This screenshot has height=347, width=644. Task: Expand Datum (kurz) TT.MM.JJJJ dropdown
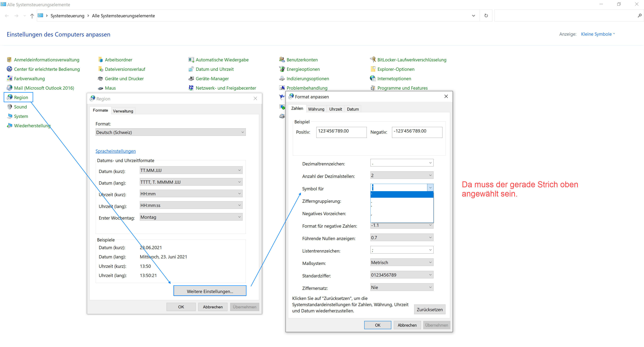click(x=191, y=170)
